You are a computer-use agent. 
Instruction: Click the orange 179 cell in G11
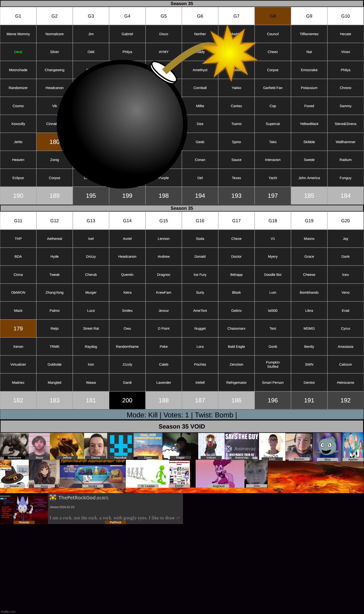(x=18, y=329)
